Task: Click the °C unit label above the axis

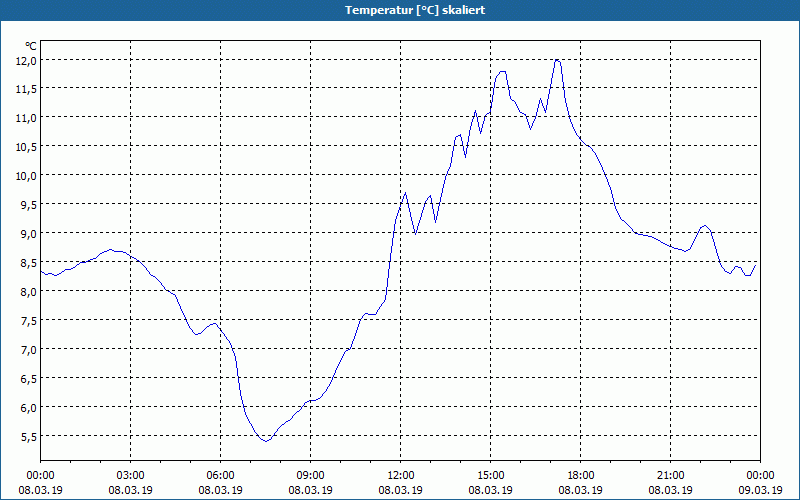Action: (31, 46)
